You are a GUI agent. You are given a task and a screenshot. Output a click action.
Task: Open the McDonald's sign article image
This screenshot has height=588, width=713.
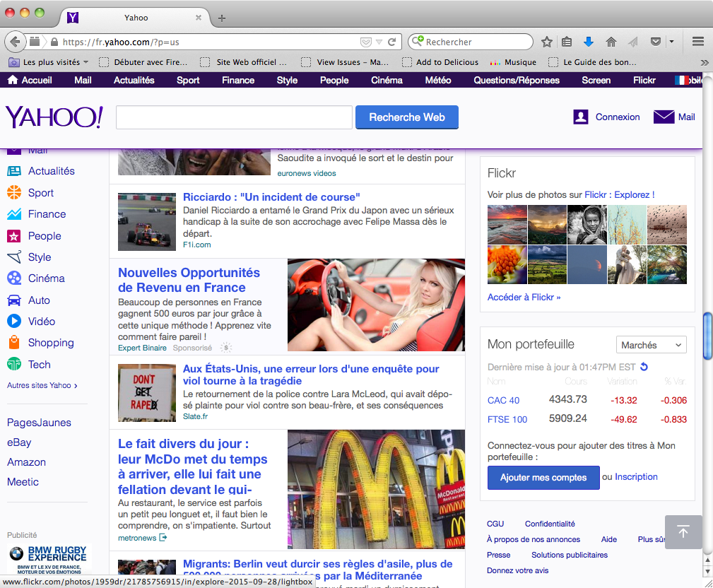point(376,489)
